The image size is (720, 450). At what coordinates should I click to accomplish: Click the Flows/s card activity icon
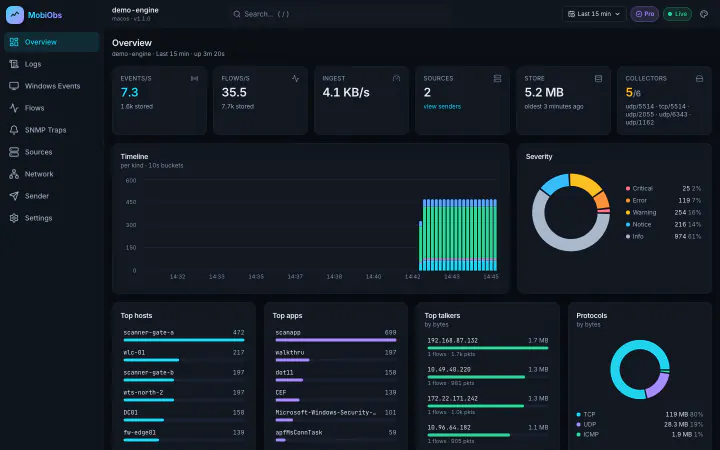click(x=295, y=79)
